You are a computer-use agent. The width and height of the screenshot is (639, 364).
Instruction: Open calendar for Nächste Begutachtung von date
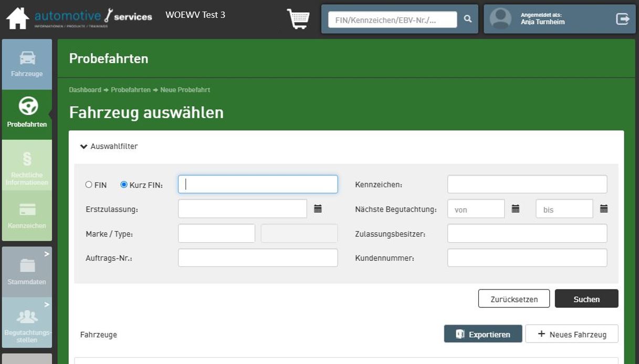click(515, 209)
